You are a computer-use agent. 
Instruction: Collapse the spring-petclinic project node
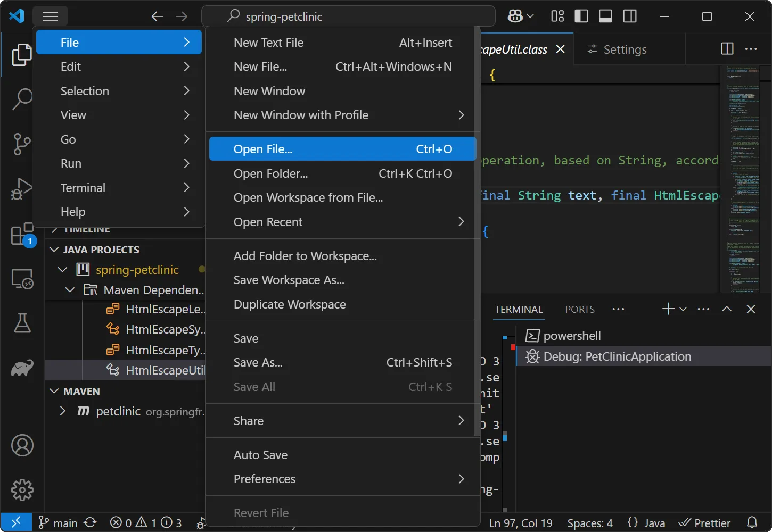(62, 270)
